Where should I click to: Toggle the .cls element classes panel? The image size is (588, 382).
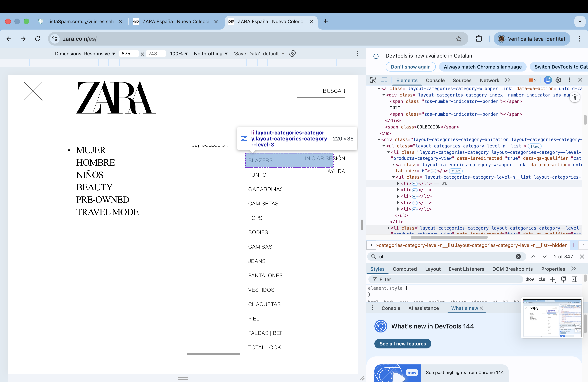[x=541, y=279]
